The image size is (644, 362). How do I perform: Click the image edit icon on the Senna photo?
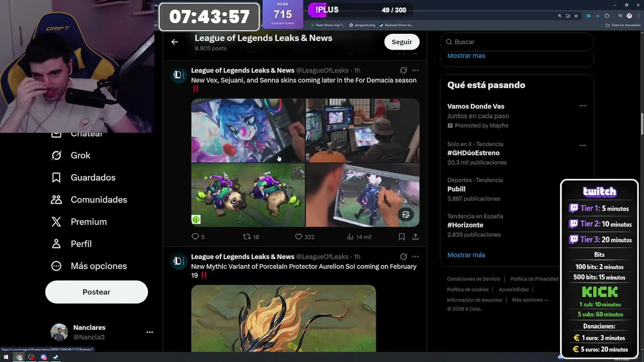(406, 215)
